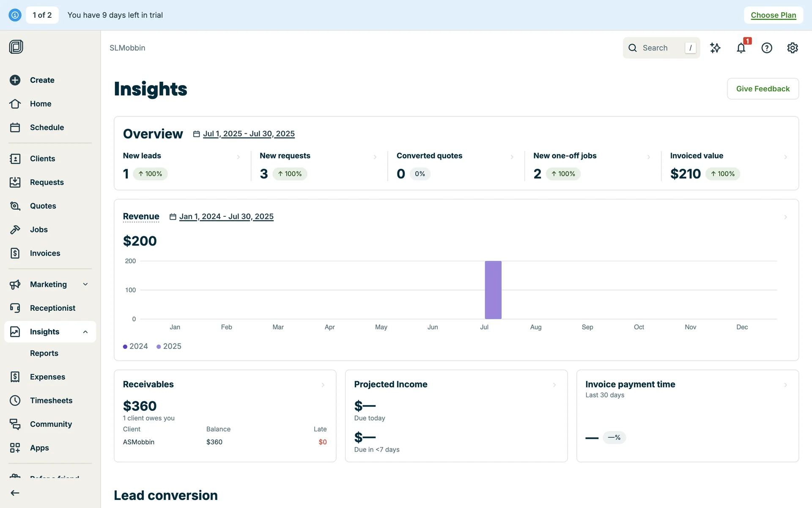
Task: Go to Invoices in sidebar
Action: coord(45,253)
